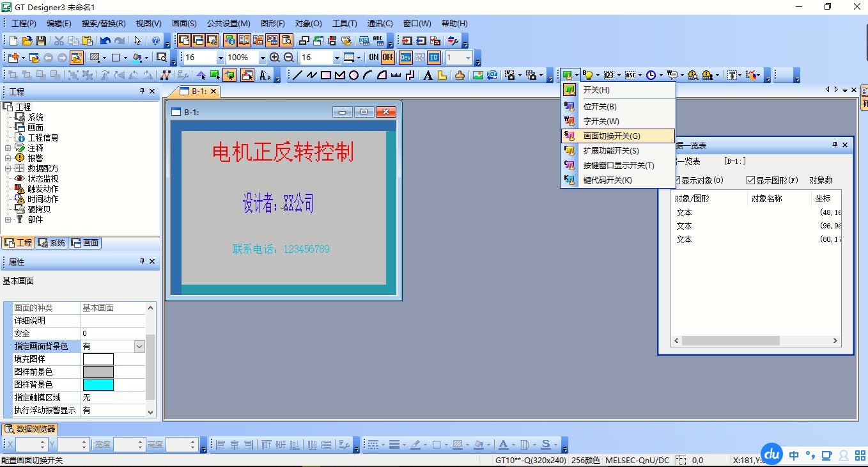Open the Lamp tool dropdown arrow
Screen dimensions: 868x467
[597, 75]
